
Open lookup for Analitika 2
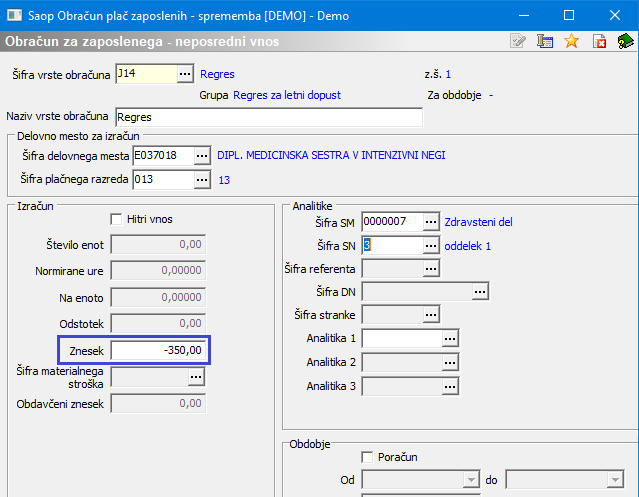450,363
